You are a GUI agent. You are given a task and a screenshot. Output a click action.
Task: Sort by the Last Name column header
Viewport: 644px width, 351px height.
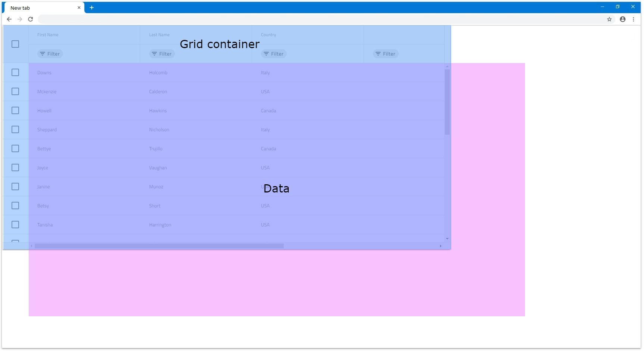(159, 35)
